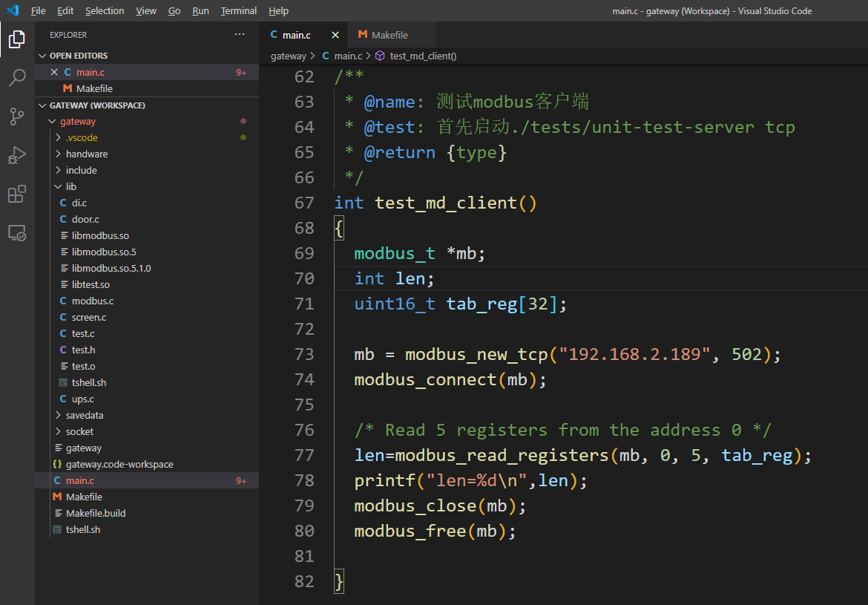Screen dimensions: 868x605
Task: Open Makefile.build from the file tree
Action: [95, 513]
